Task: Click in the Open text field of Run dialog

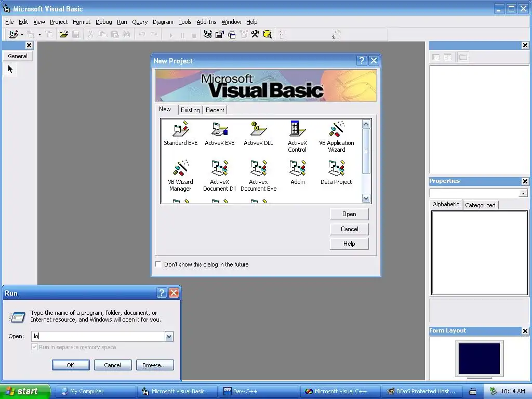Action: pos(98,336)
